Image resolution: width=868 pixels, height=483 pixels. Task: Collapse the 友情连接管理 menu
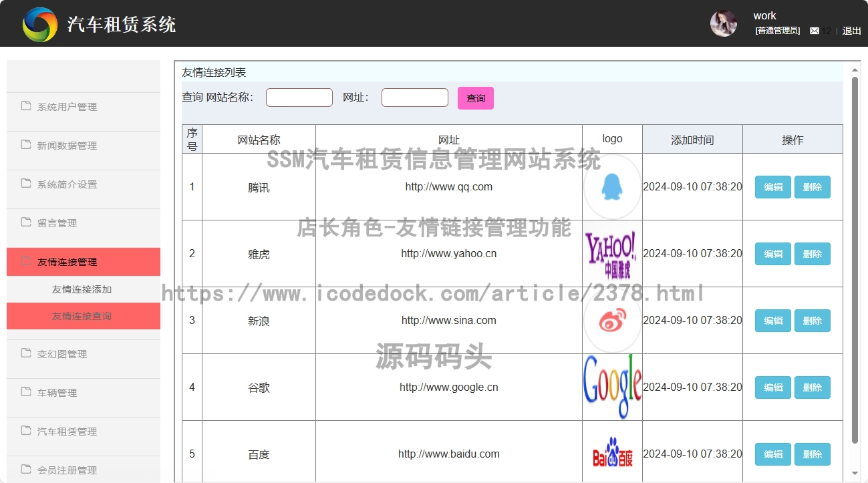[x=84, y=262]
